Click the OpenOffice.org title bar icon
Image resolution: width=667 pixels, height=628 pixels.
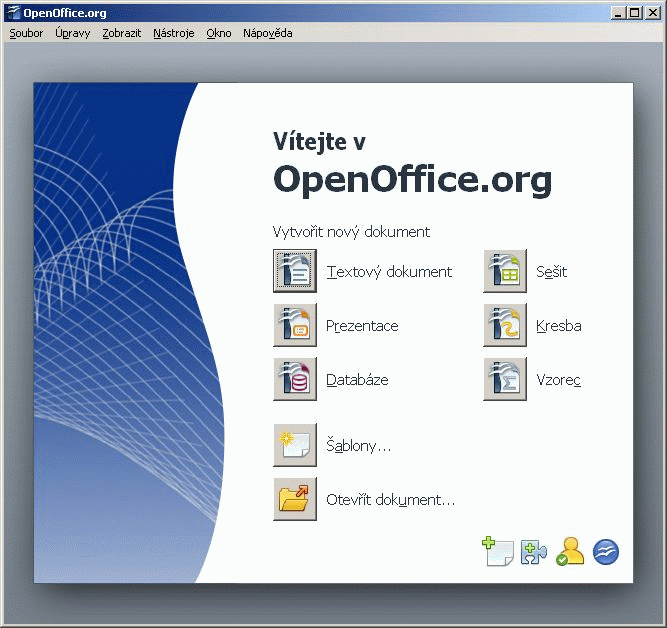(13, 13)
